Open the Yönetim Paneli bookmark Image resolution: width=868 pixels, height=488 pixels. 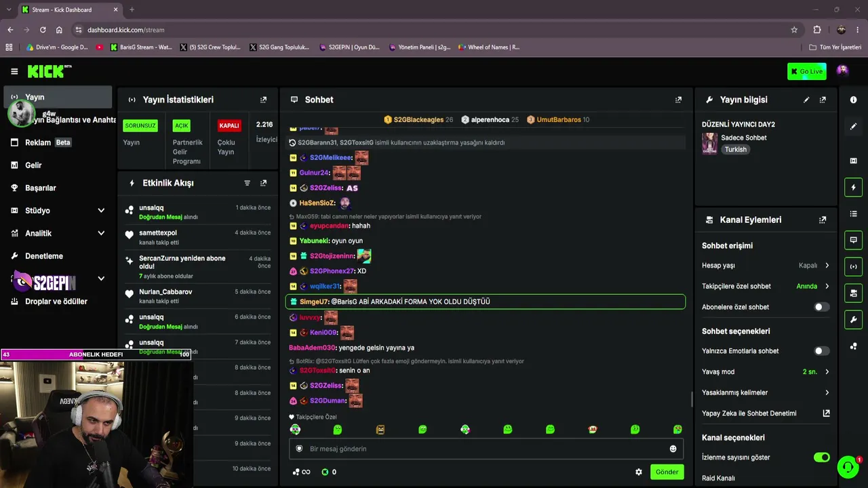pyautogui.click(x=419, y=47)
